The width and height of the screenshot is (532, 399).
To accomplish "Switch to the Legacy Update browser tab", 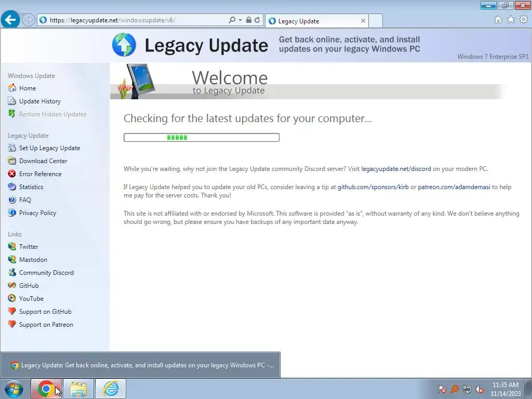I will coord(316,21).
